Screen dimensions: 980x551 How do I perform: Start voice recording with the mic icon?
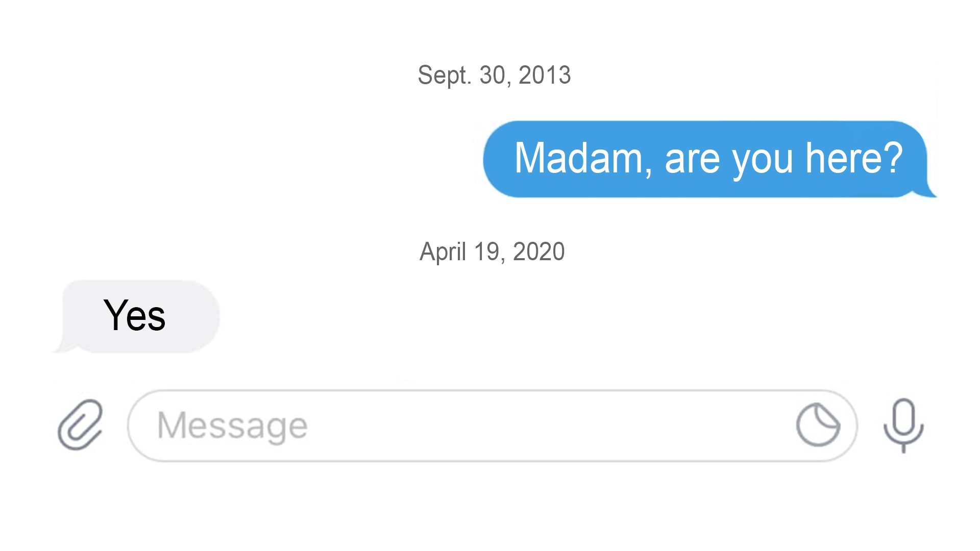903,425
